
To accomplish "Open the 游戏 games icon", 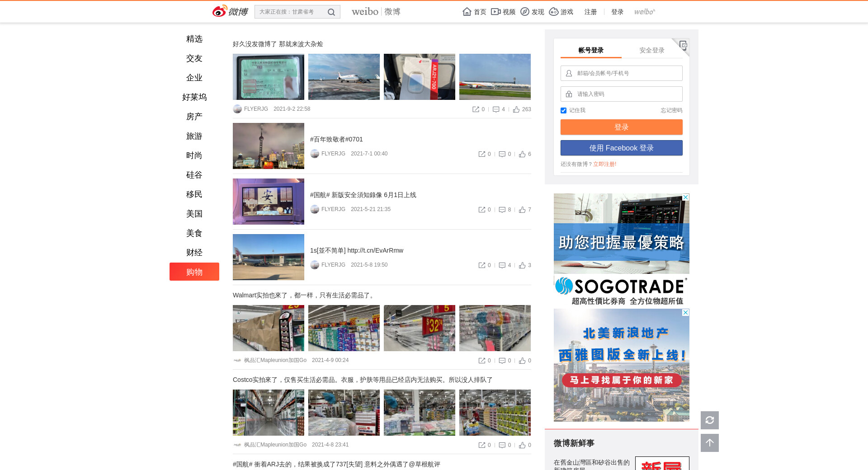I will pyautogui.click(x=554, y=12).
